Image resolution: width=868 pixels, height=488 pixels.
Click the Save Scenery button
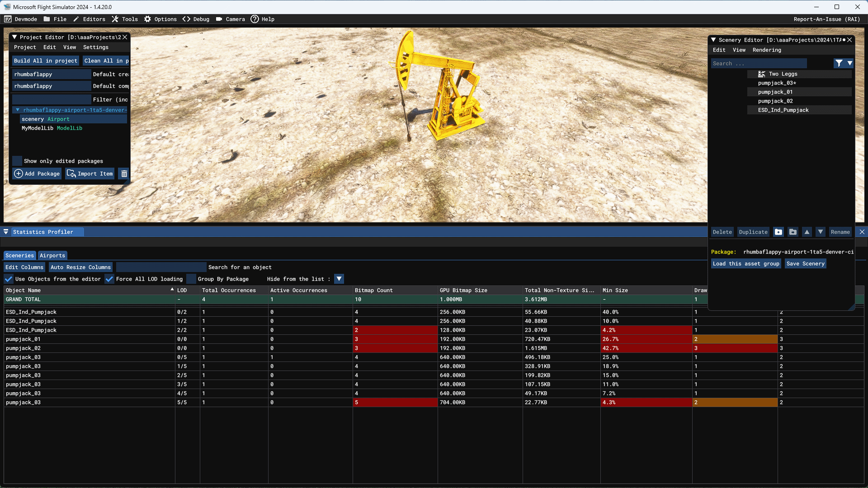805,263
